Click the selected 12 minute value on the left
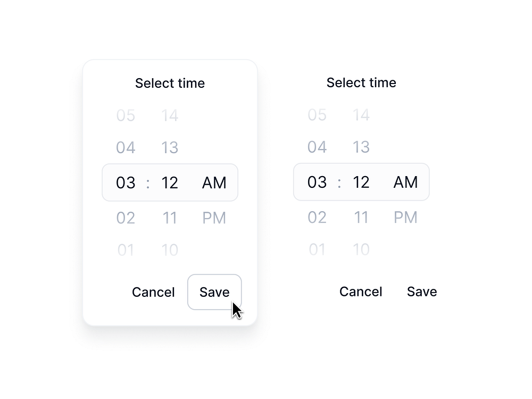The height and width of the screenshot is (399, 532). [x=170, y=182]
